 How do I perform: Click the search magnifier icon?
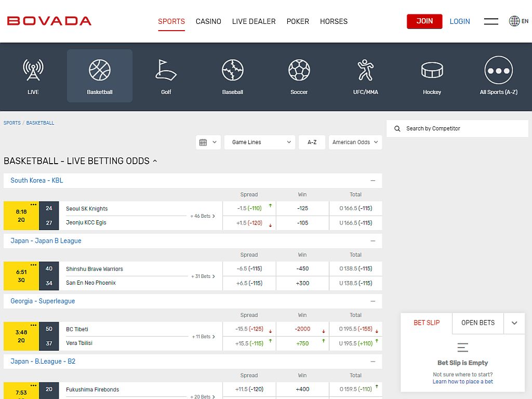[397, 129]
